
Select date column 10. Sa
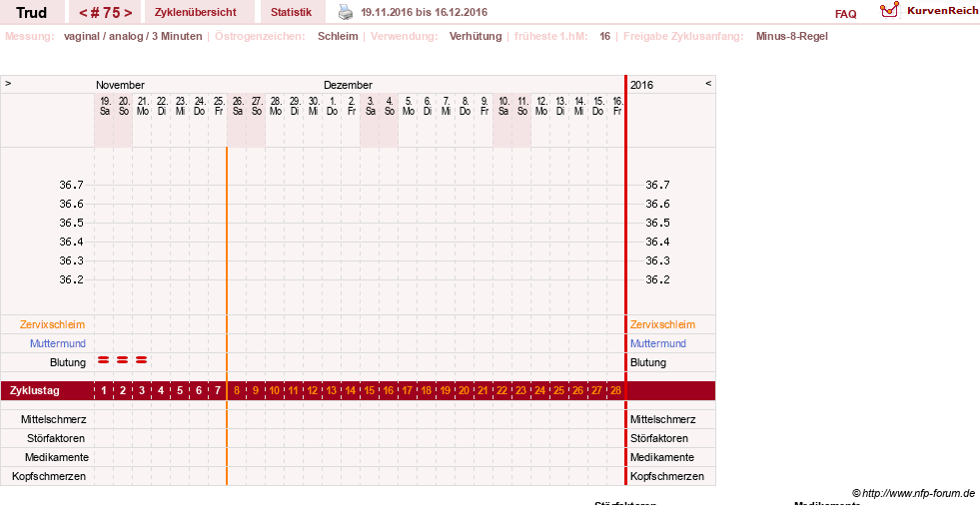pyautogui.click(x=503, y=106)
